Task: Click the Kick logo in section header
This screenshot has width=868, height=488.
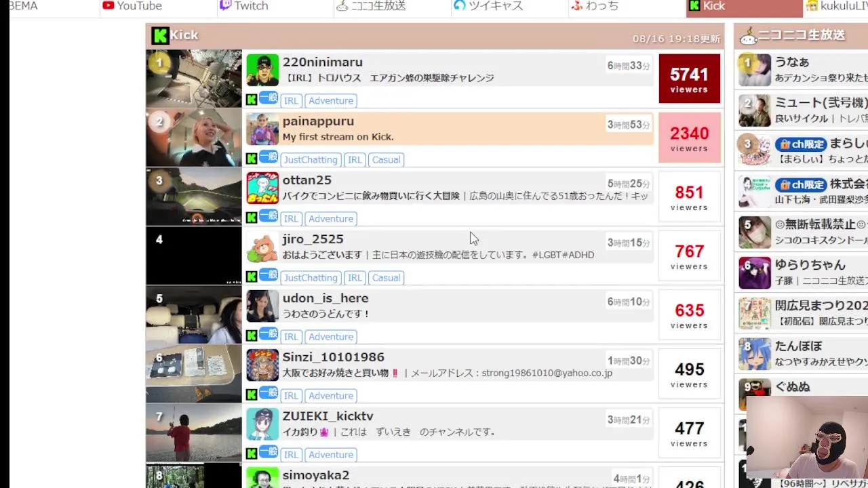Action: point(160,36)
